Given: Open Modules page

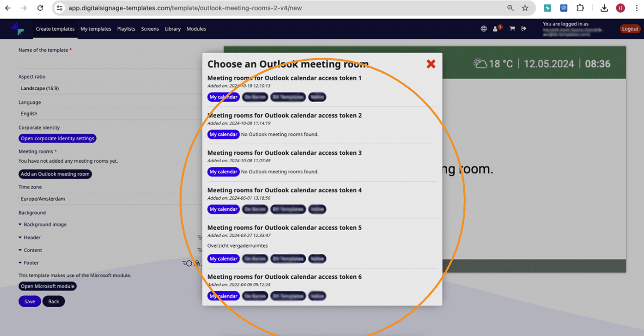Looking at the screenshot, I should pos(196,29).
